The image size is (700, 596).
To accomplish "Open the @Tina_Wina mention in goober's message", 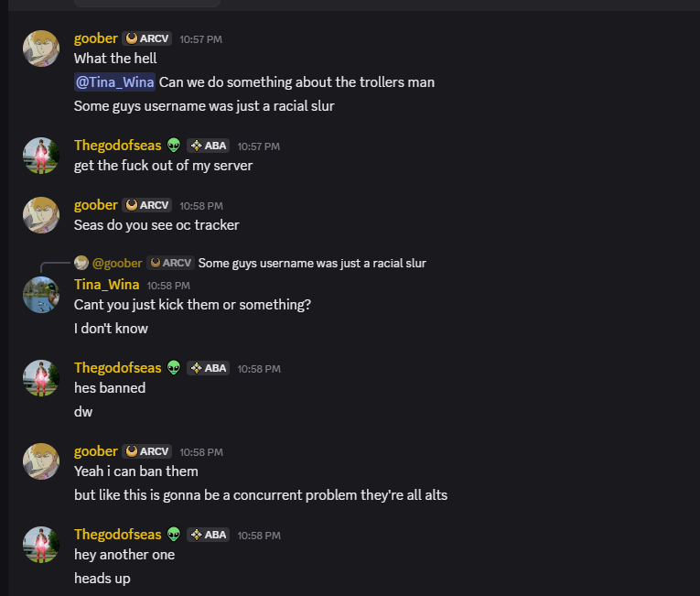I will (x=115, y=82).
